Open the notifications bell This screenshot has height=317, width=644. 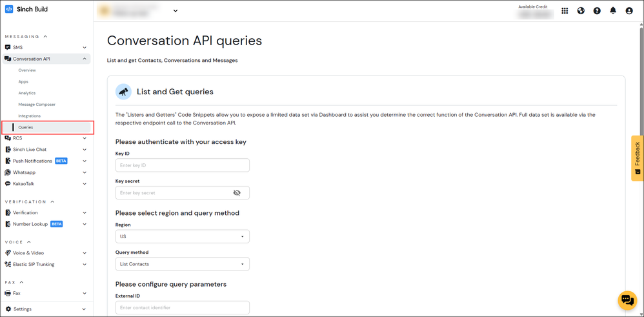click(613, 11)
